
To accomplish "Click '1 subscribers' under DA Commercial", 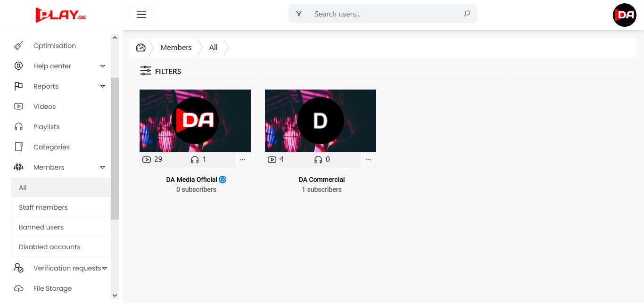I will point(322,189).
